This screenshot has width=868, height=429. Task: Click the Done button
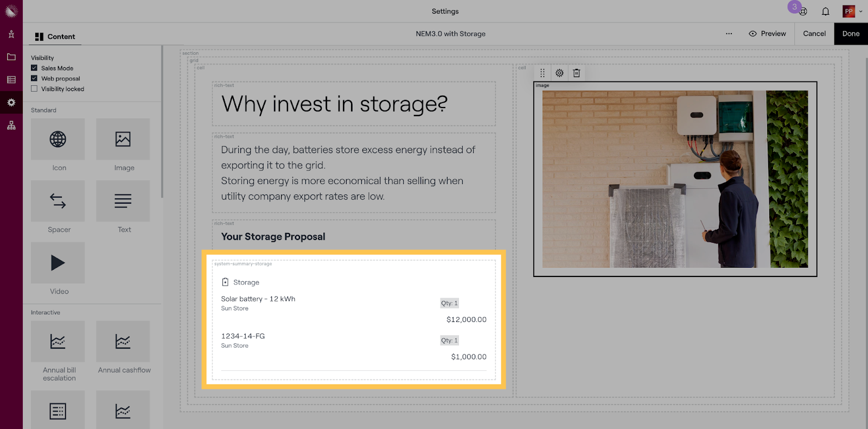[x=851, y=34]
